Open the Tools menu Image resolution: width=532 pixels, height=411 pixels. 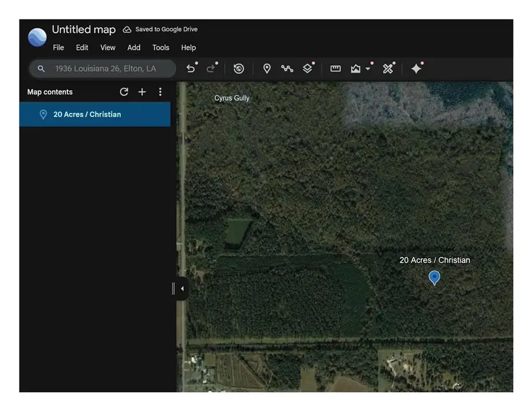tap(161, 48)
